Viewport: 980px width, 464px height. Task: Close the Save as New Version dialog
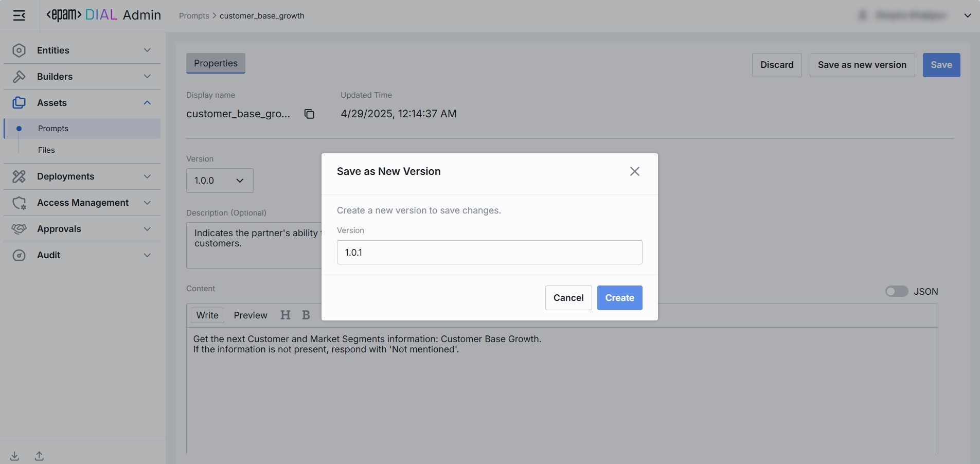coord(634,171)
